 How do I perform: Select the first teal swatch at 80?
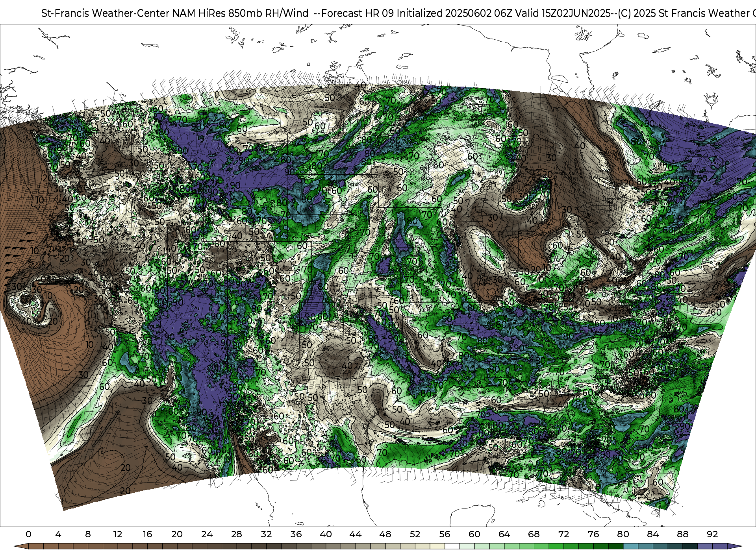pos(631,546)
